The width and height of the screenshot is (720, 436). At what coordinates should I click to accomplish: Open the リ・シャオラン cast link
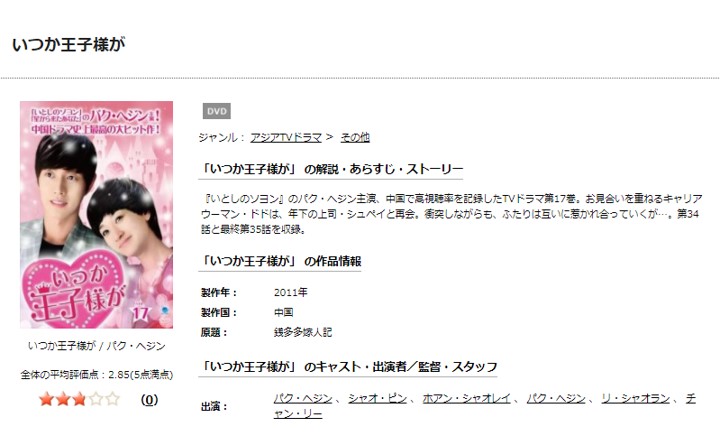[x=636, y=398]
